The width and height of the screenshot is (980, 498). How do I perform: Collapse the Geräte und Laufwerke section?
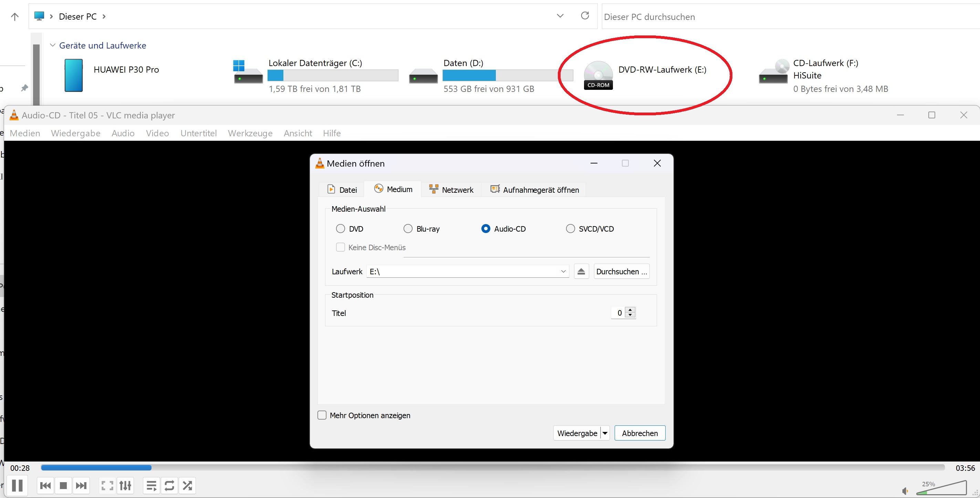pyautogui.click(x=53, y=45)
